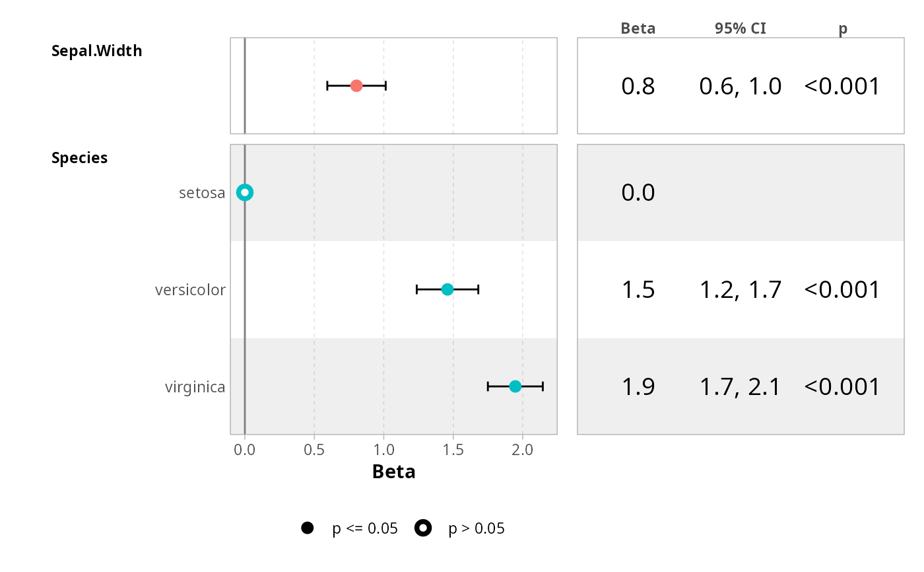Click the Beta x-axis title
Viewport: 924px width, 572px height.
coord(394,472)
